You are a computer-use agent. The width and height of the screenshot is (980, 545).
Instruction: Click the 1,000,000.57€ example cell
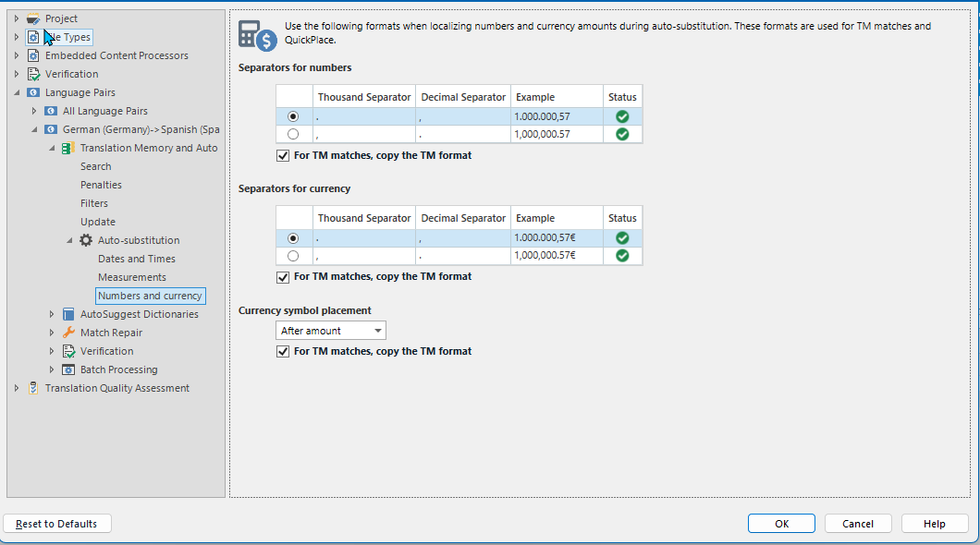pos(557,255)
